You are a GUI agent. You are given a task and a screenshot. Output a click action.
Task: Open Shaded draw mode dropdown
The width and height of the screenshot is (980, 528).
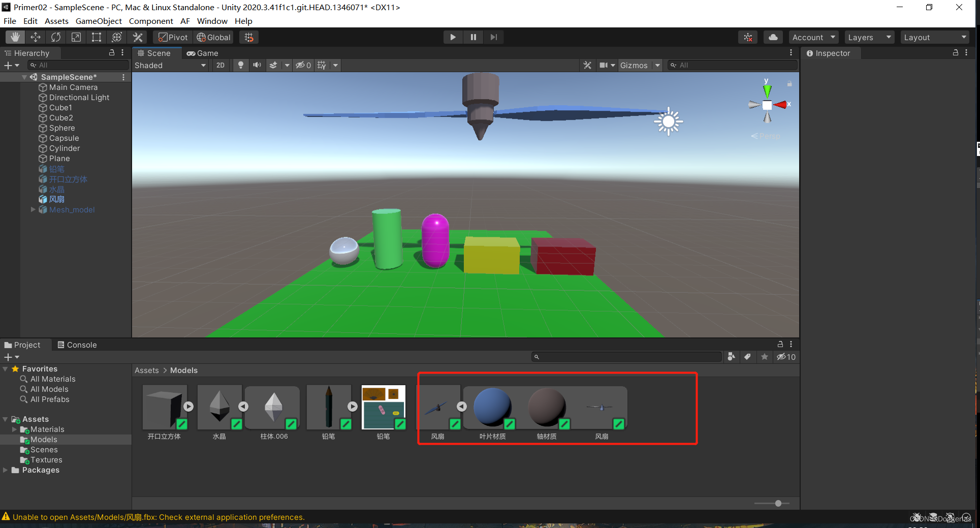tap(170, 65)
